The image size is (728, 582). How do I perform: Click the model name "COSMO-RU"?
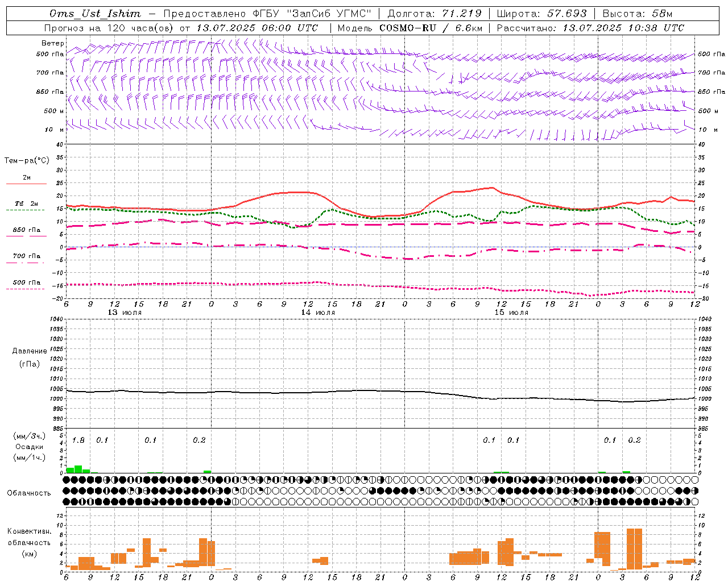408,28
